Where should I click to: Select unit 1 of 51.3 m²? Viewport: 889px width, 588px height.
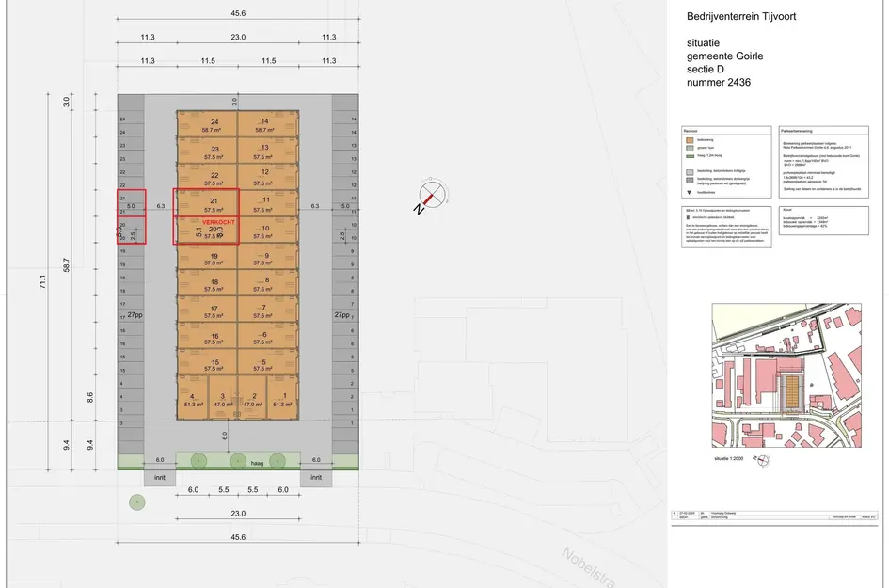click(x=281, y=399)
